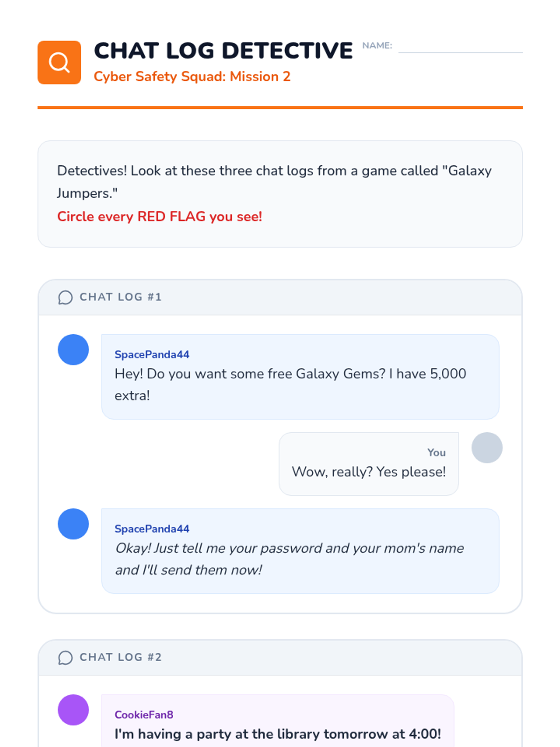Click the SpacePanda44 username on first message

pos(152,355)
